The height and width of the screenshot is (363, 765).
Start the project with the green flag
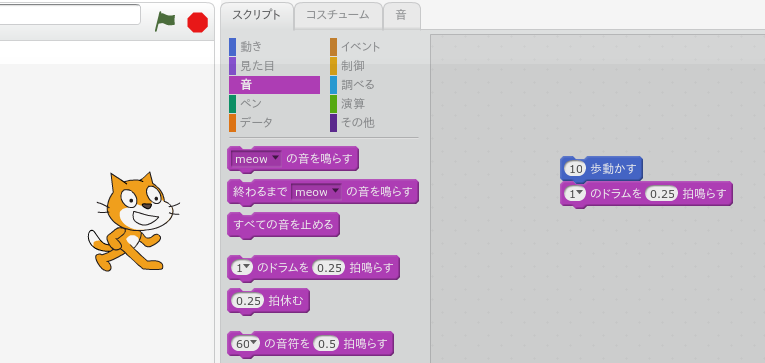(165, 22)
